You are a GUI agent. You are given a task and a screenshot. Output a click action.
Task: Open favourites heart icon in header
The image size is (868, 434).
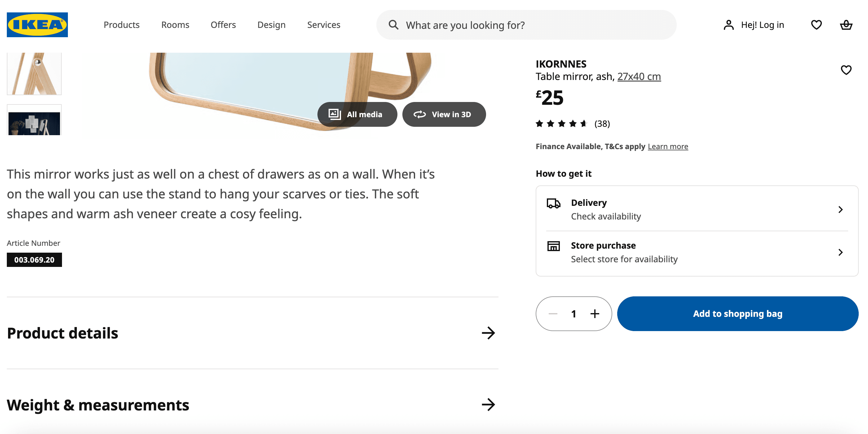816,24
